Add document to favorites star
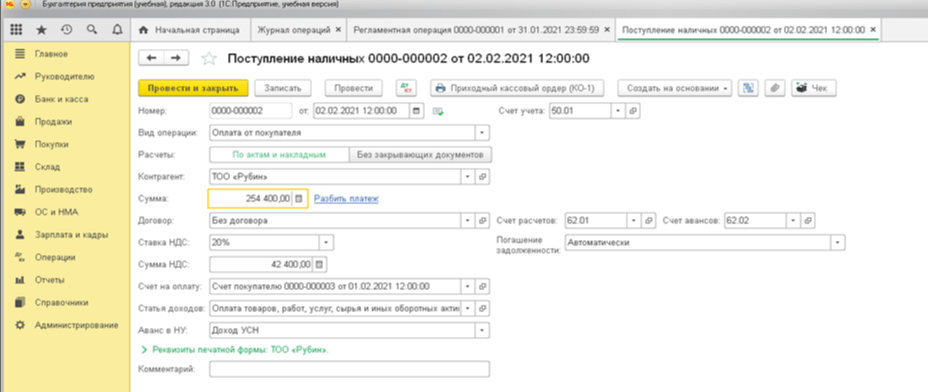The height and width of the screenshot is (392, 928). (208, 58)
